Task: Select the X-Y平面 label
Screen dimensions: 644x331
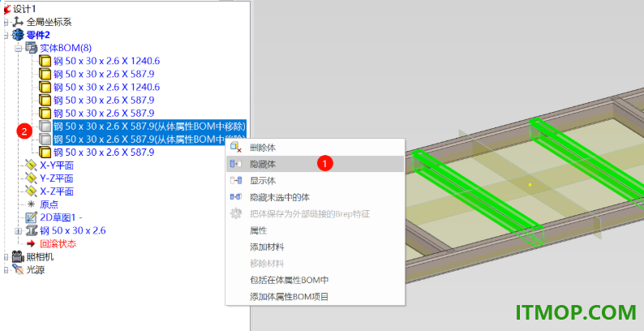Action: point(57,165)
